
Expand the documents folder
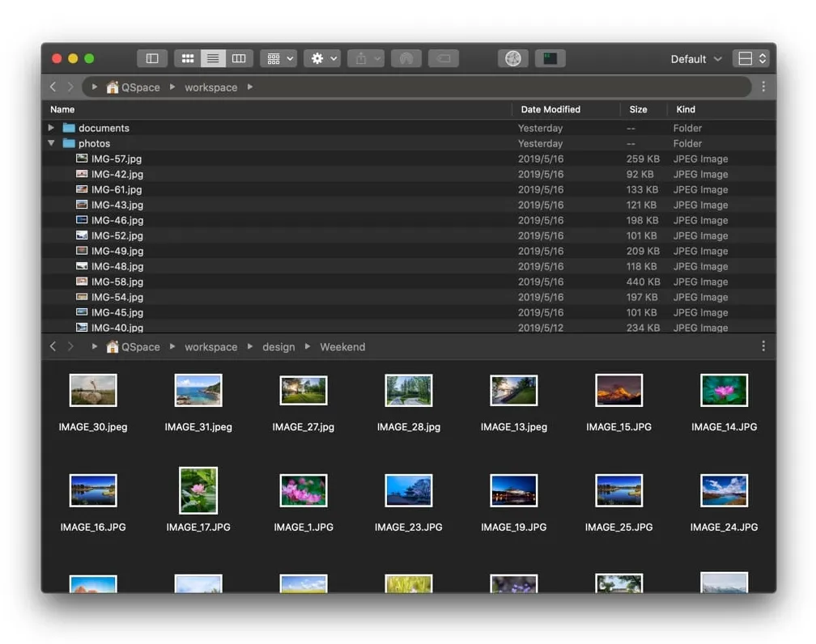click(52, 128)
